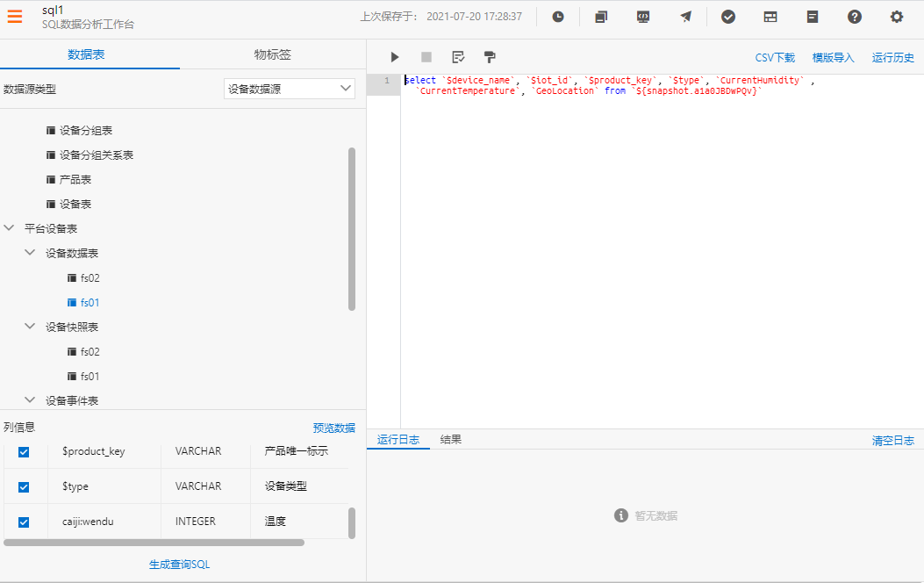
Task: Click the clock history icon in header
Action: [x=558, y=17]
